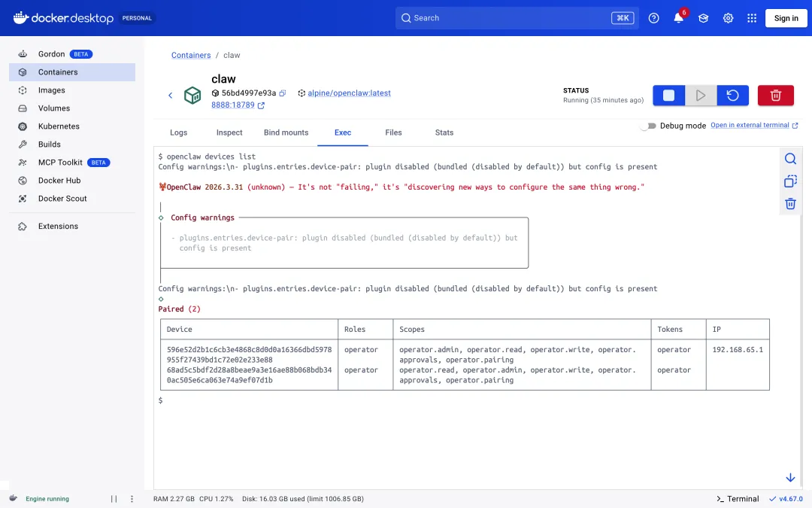Click the v4.67.0 version indicator
The height and width of the screenshot is (508, 812).
click(x=786, y=499)
